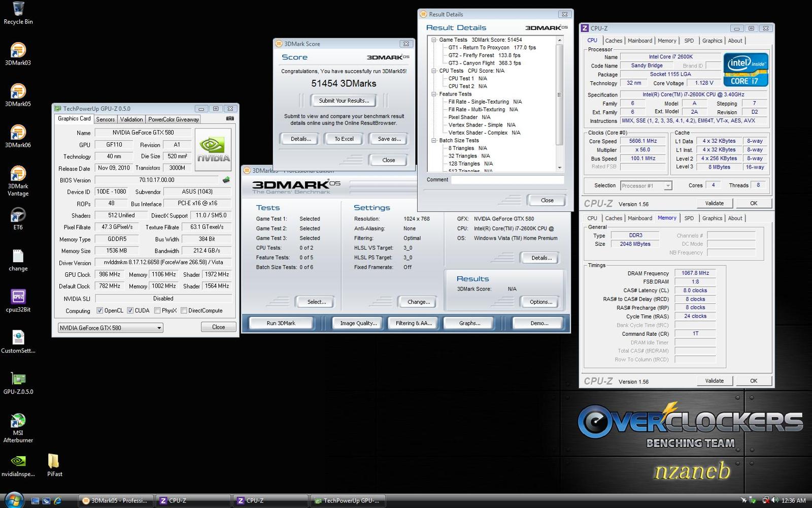The height and width of the screenshot is (508, 812).
Task: Open the ET6 desktop shortcut
Action: coord(18,218)
